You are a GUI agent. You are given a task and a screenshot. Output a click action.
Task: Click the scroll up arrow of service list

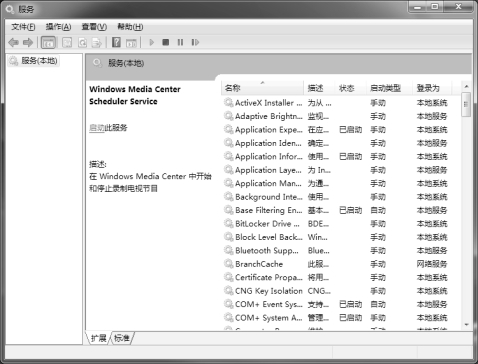click(466, 86)
